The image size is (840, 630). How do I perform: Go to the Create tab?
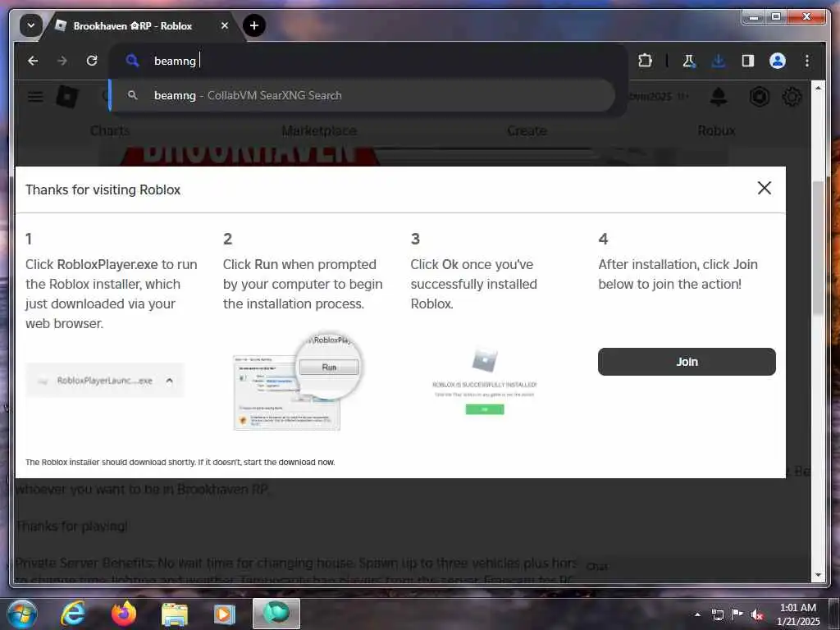(527, 130)
